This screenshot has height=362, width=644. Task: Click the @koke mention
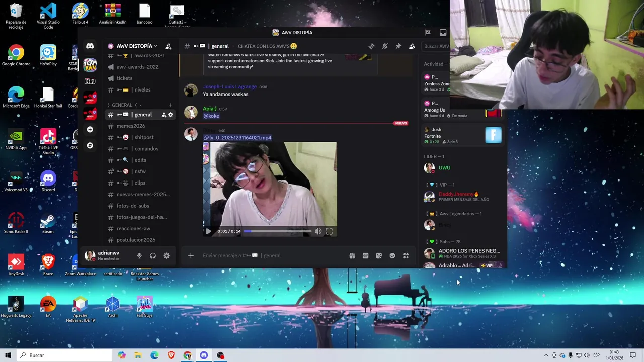coord(211,116)
